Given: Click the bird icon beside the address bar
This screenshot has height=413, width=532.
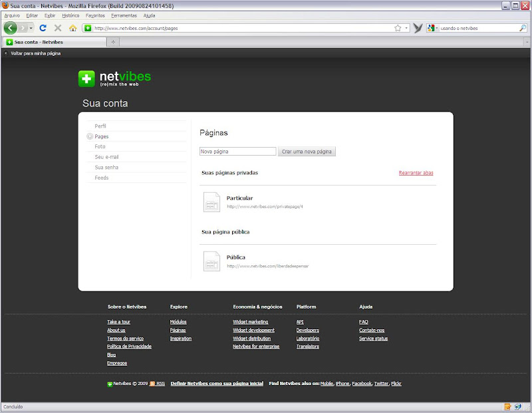Looking at the screenshot, I should [x=418, y=28].
